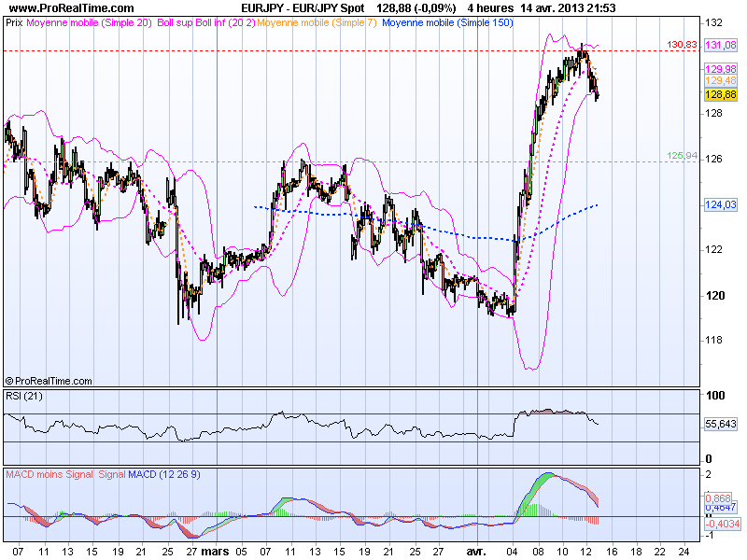This screenshot has width=747, height=560.
Task: Click "mars" on the date axis
Action: click(x=217, y=551)
